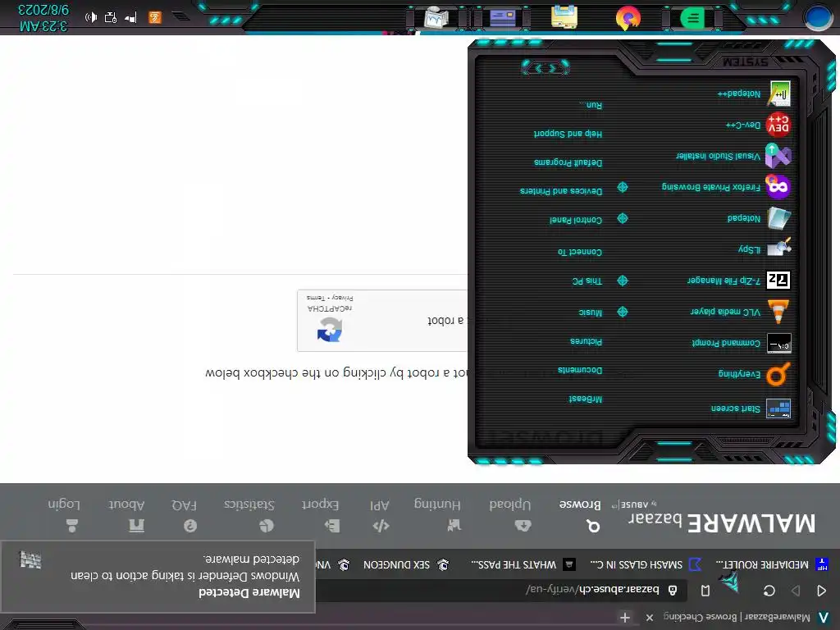Image resolution: width=840 pixels, height=630 pixels.
Task: Switch to the MalwareBazaar Browse Checking tab
Action: click(x=737, y=617)
